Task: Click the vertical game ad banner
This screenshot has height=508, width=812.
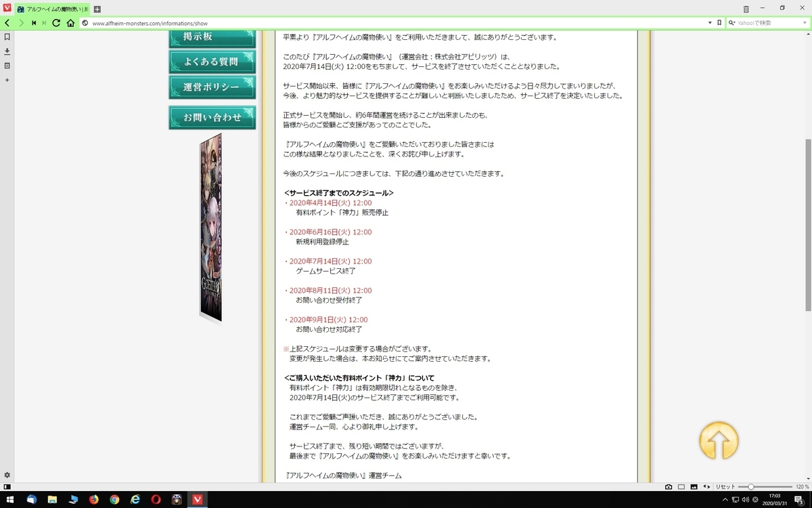Action: (x=210, y=227)
